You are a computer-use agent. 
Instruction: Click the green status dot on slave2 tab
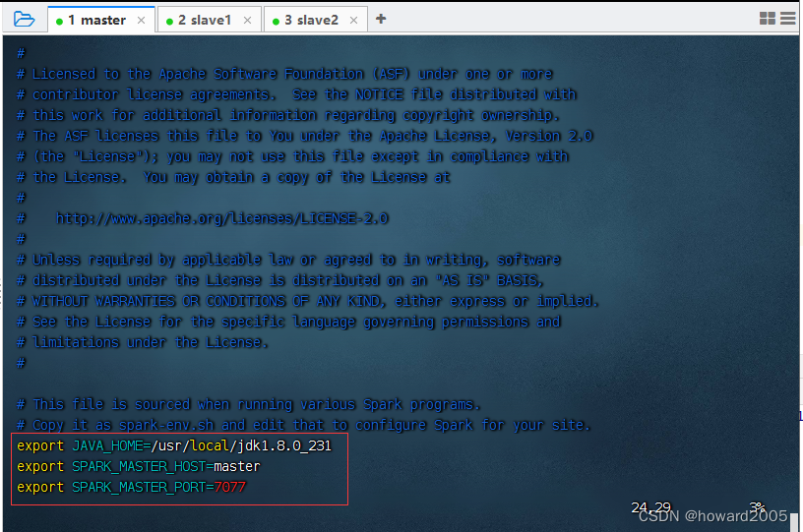[276, 21]
